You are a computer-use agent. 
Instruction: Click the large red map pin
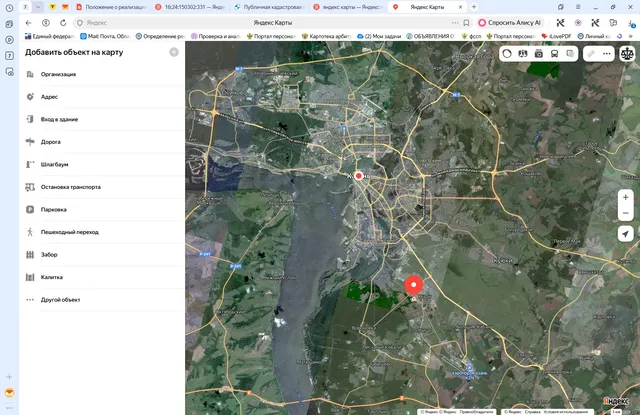click(413, 285)
